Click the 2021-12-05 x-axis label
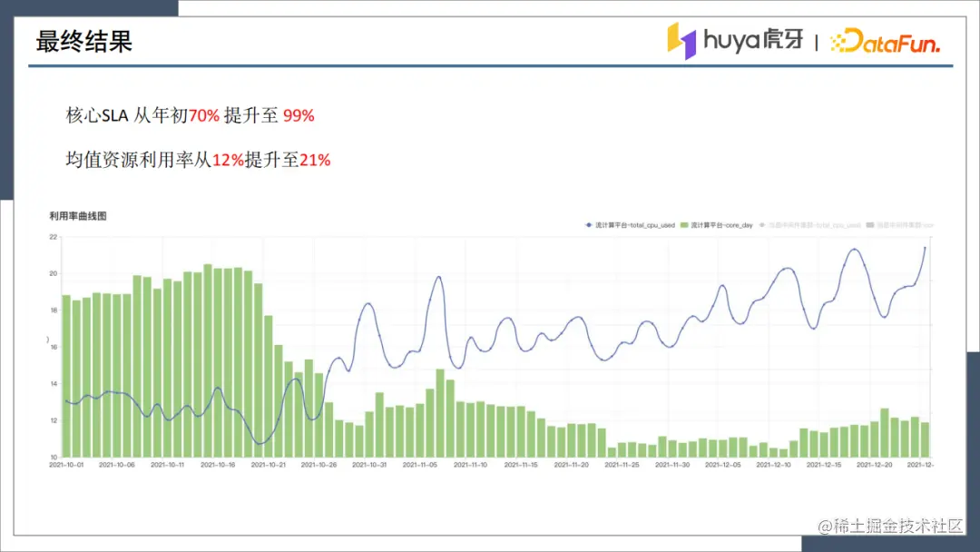This screenshot has height=552, width=980. [x=723, y=465]
